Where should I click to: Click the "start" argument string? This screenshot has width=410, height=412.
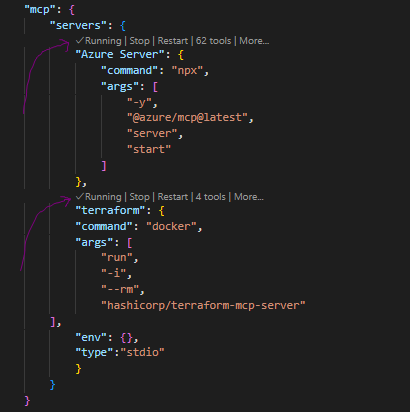coord(149,149)
